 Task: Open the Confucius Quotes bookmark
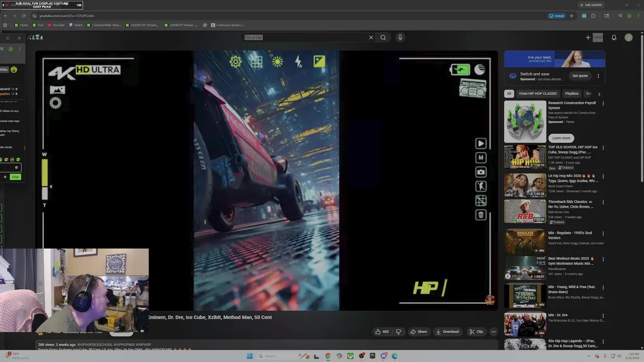pos(227,25)
